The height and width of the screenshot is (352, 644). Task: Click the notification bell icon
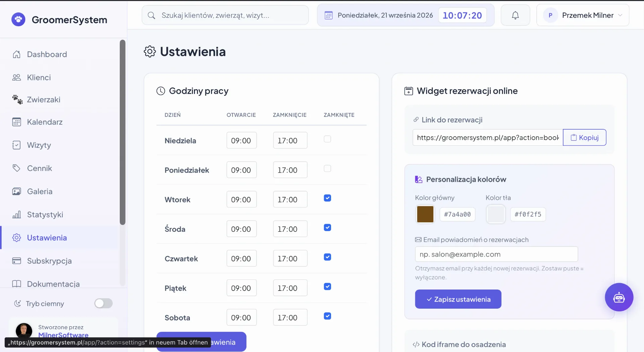click(515, 15)
